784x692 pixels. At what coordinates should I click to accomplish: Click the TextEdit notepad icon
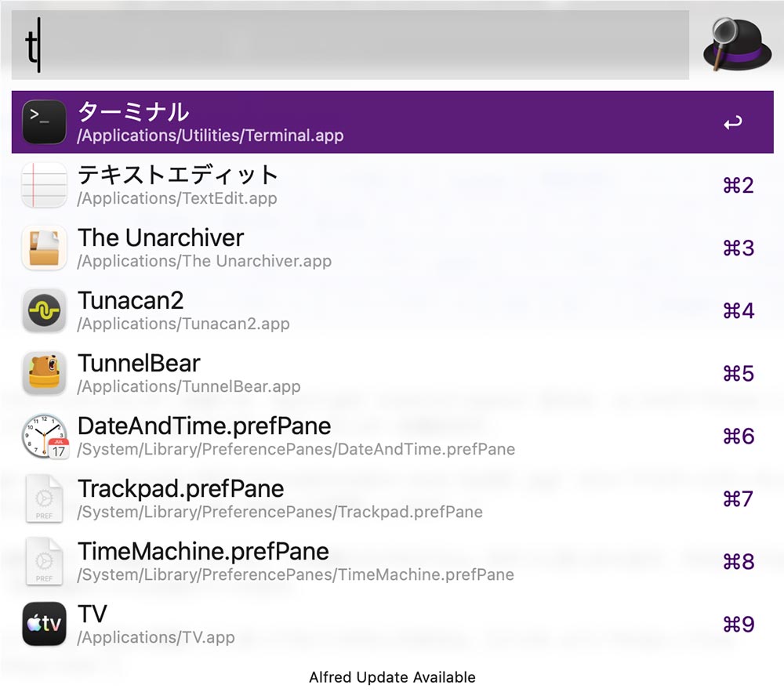(x=44, y=185)
